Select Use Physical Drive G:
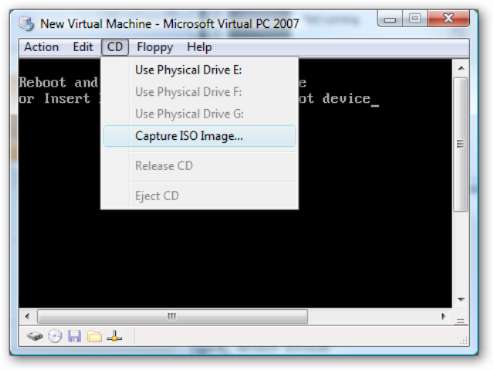Screen dimensions: 493x370 point(199,114)
